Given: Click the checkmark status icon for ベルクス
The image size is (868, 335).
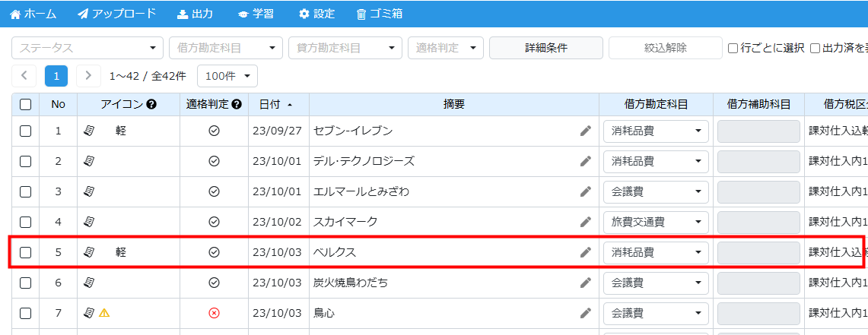Looking at the screenshot, I should [214, 252].
